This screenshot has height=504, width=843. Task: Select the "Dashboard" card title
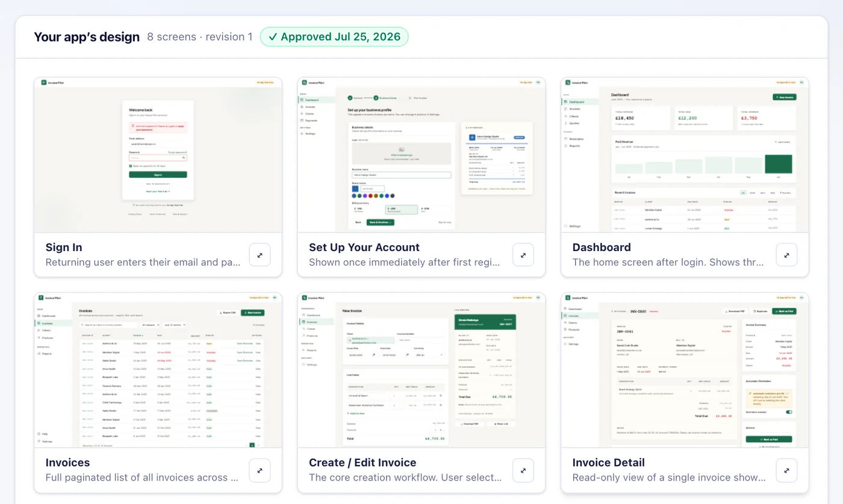point(602,247)
